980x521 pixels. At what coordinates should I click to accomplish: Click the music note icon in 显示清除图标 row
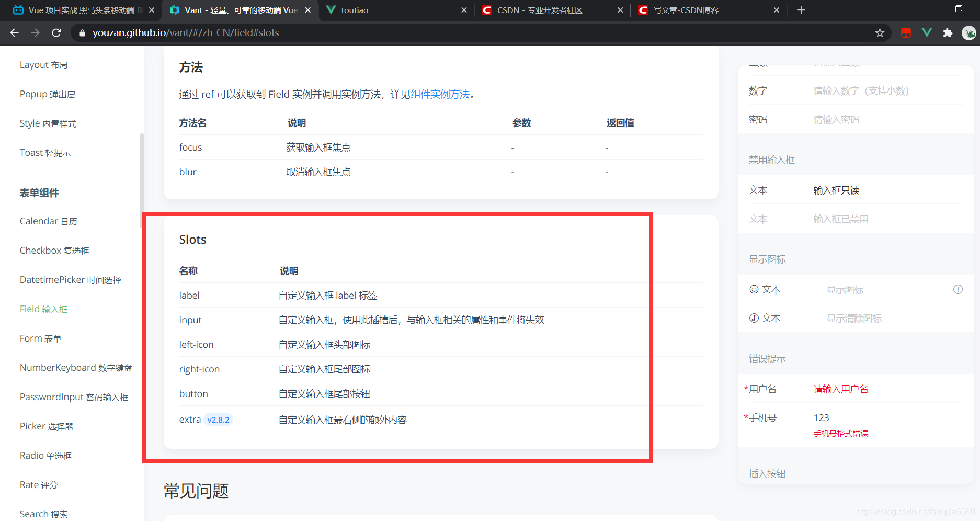pyautogui.click(x=753, y=318)
